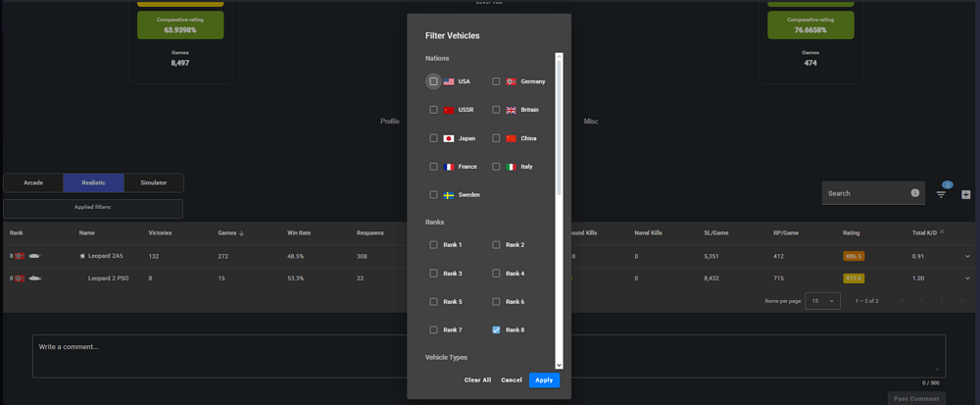Click the info icon in Search field

pos(915,193)
